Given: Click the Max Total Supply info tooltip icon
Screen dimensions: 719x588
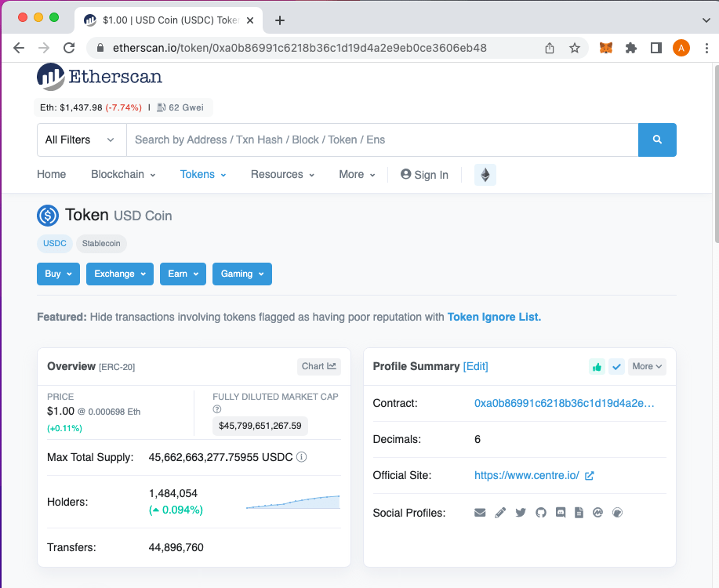Looking at the screenshot, I should tap(301, 457).
